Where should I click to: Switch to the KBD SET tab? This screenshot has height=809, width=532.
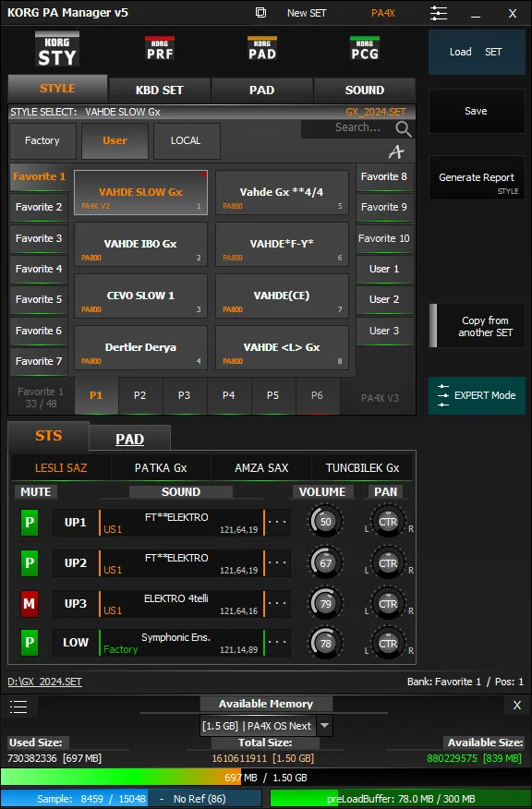pos(160,90)
